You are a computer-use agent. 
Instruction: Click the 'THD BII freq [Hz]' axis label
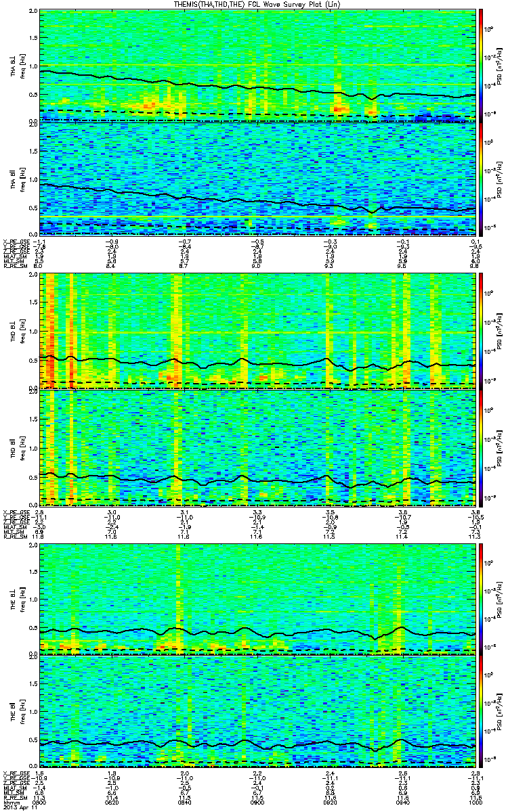coord(16,447)
